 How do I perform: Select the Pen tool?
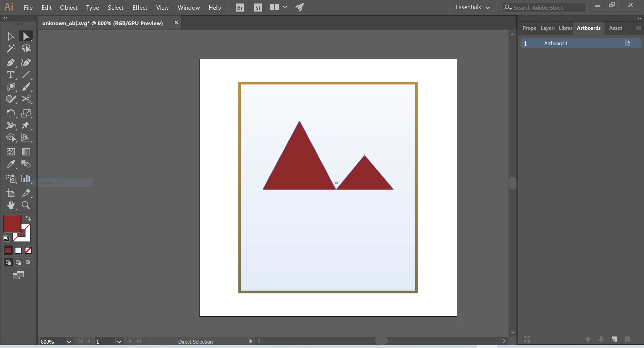point(11,63)
